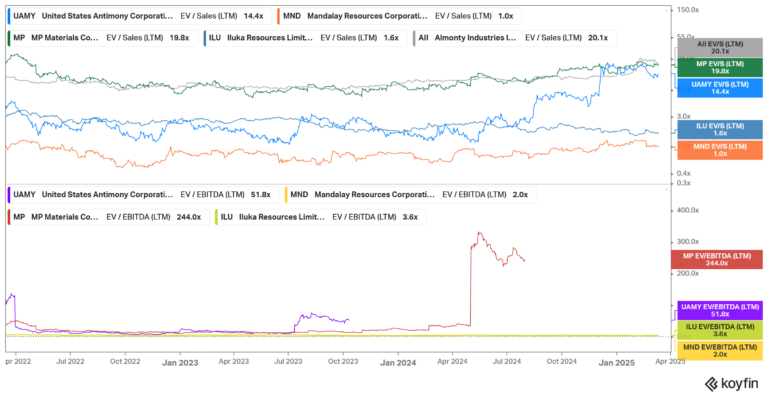The image size is (768, 397).
Task: Click the 150.0x y-axis value
Action: [x=687, y=10]
